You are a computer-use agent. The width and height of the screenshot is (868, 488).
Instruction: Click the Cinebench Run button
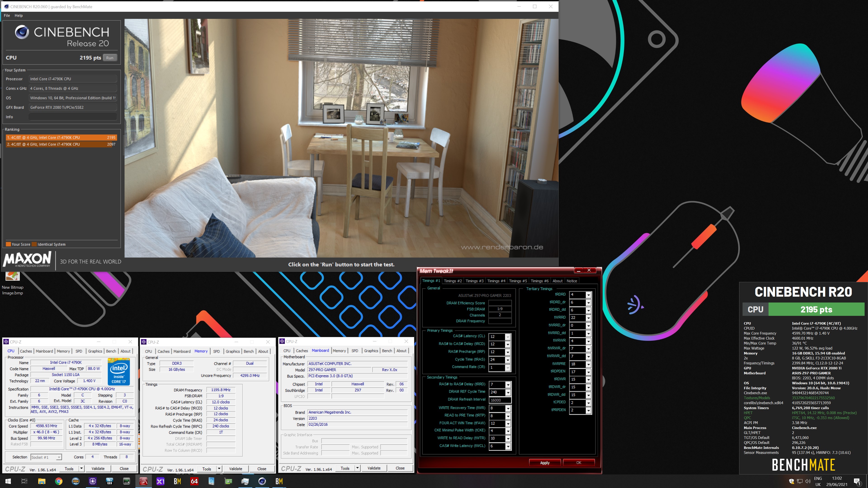coord(110,58)
